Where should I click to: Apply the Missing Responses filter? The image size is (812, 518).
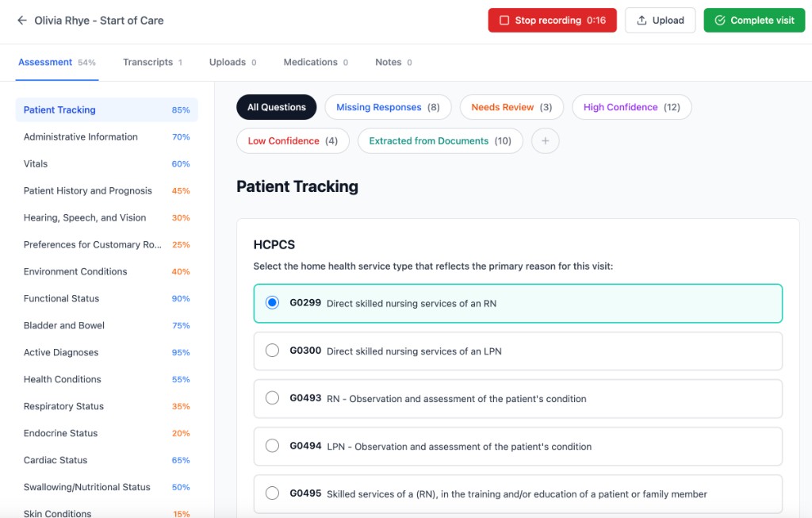388,107
